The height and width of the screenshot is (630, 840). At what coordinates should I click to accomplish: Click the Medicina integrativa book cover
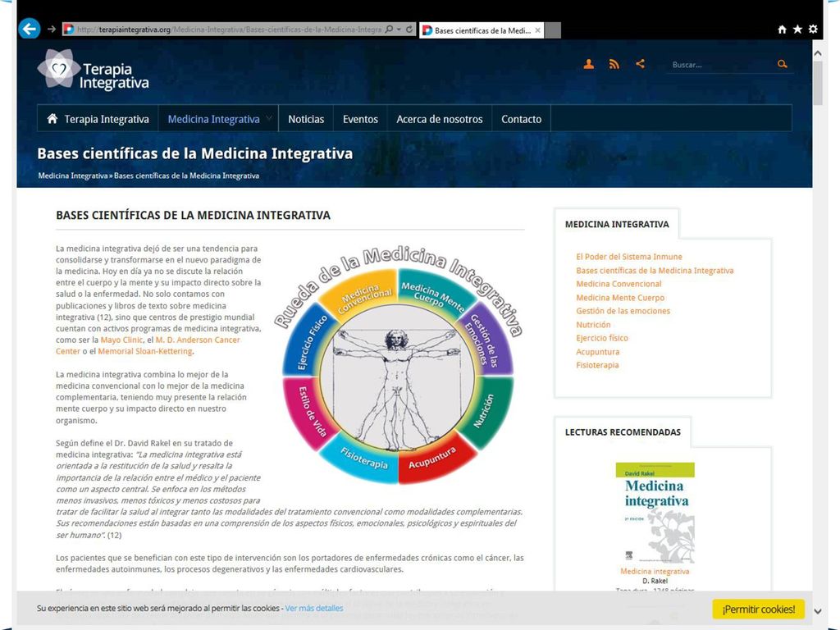[x=655, y=513]
